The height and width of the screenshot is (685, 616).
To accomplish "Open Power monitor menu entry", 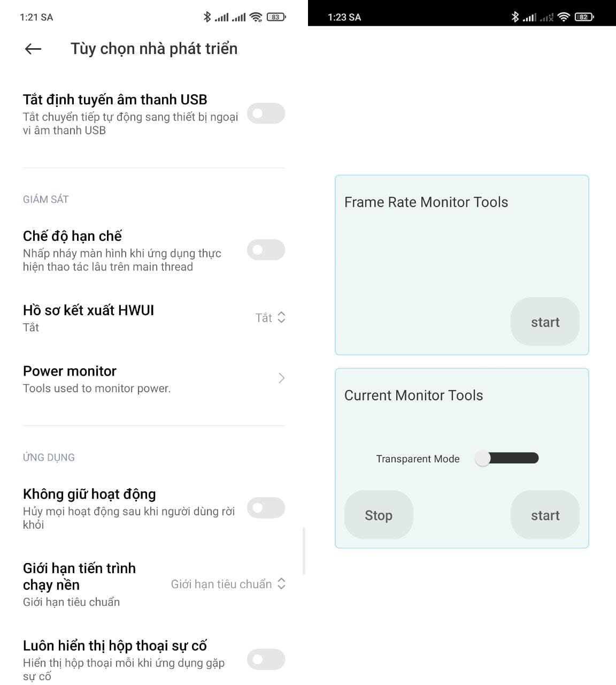I will pos(96,378).
